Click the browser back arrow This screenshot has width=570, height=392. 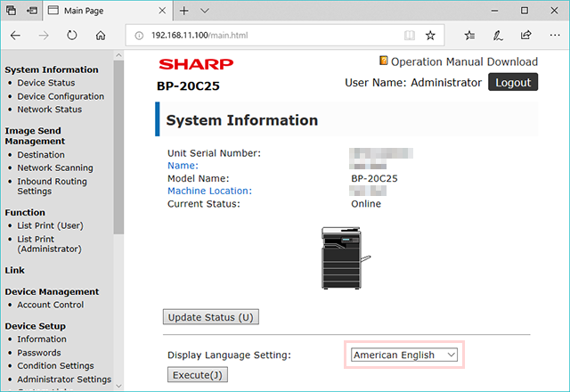coord(15,36)
